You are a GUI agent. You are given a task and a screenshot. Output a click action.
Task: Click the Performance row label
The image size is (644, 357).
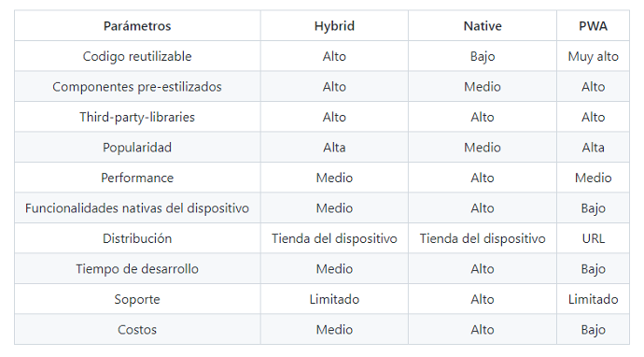click(137, 178)
